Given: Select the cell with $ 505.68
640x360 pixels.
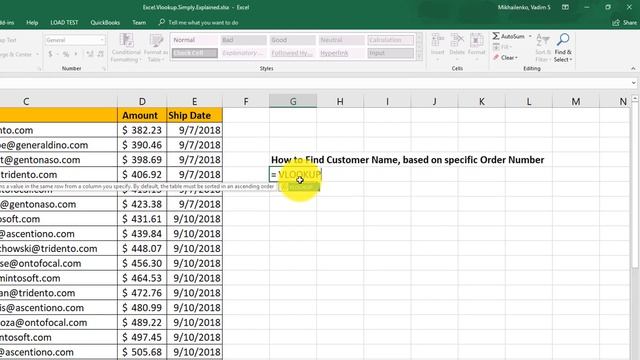Looking at the screenshot, I should [142, 352].
